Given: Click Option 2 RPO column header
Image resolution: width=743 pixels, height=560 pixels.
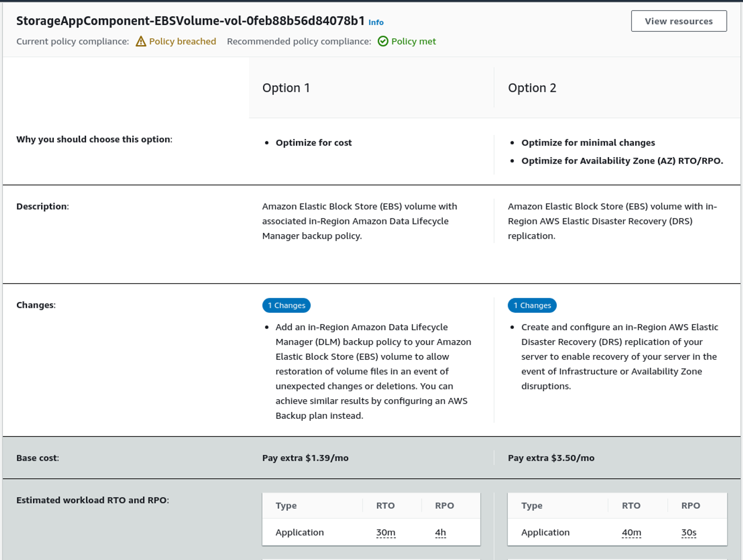Looking at the screenshot, I should (x=690, y=505).
